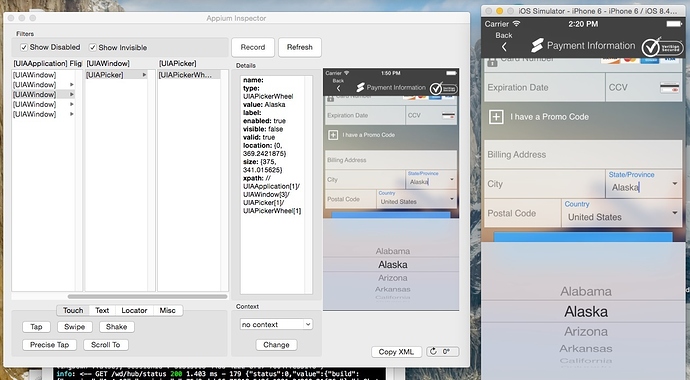690x380 pixels.
Task: Click the VeriSign Secured checkmark badge in simulator
Action: point(662,47)
